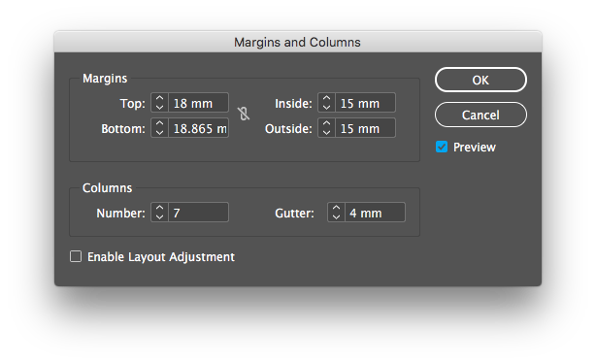Decrease Bottom margin with down arrow
The height and width of the screenshot is (364, 596).
159,133
